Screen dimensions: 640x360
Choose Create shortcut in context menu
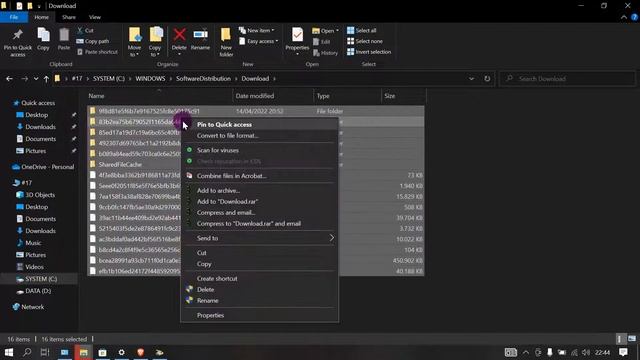coord(260,278)
